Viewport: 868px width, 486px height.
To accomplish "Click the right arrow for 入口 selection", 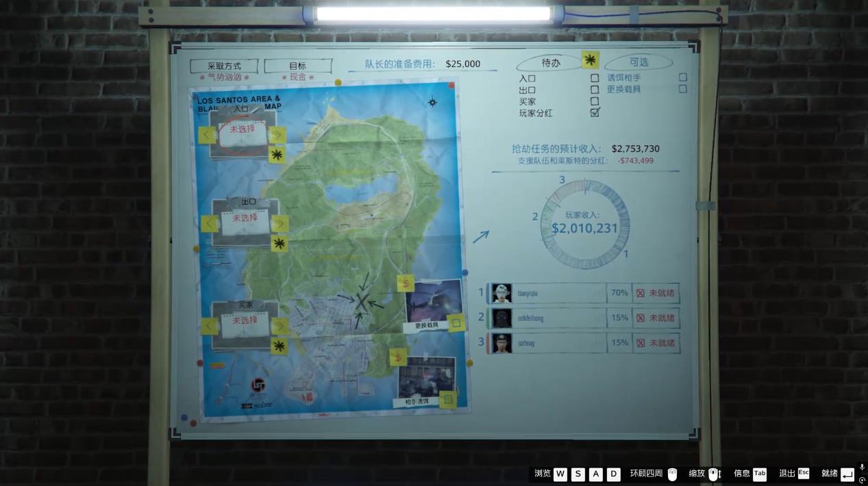I will click(277, 135).
